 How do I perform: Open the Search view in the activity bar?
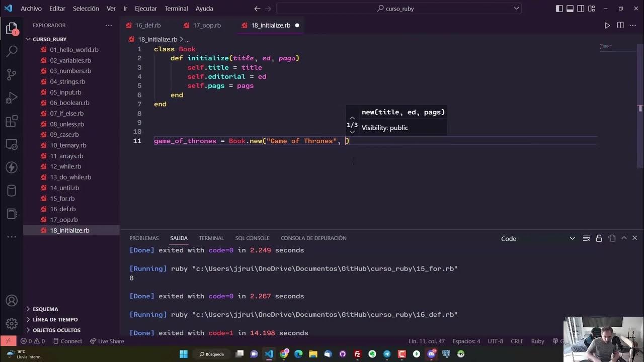pos(12,51)
